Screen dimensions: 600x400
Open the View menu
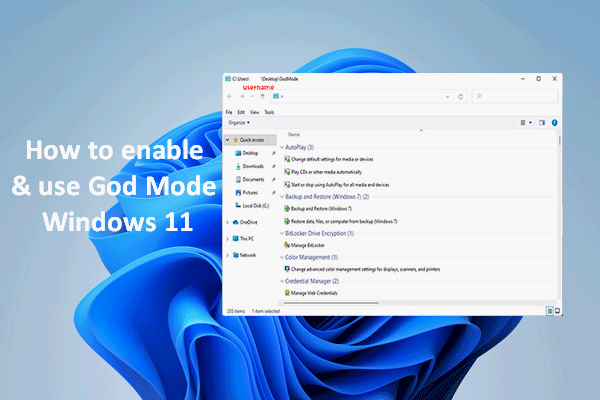click(254, 112)
